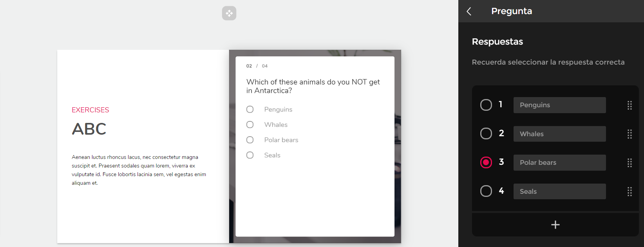644x247 pixels.
Task: Mark answer 1 Penguins as correct
Action: [x=486, y=105]
